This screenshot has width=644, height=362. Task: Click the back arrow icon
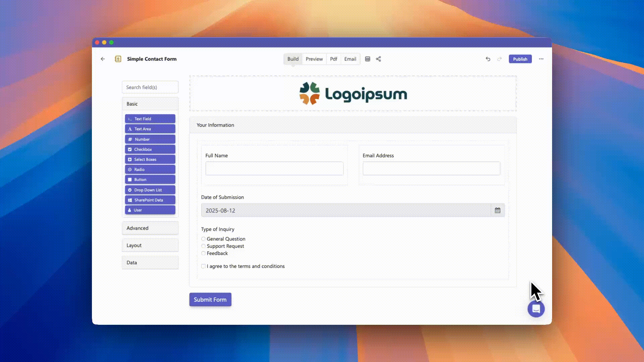click(103, 59)
